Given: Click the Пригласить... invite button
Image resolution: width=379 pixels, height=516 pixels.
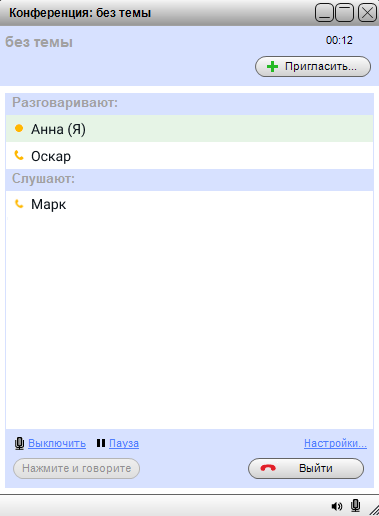Looking at the screenshot, I should [313, 67].
